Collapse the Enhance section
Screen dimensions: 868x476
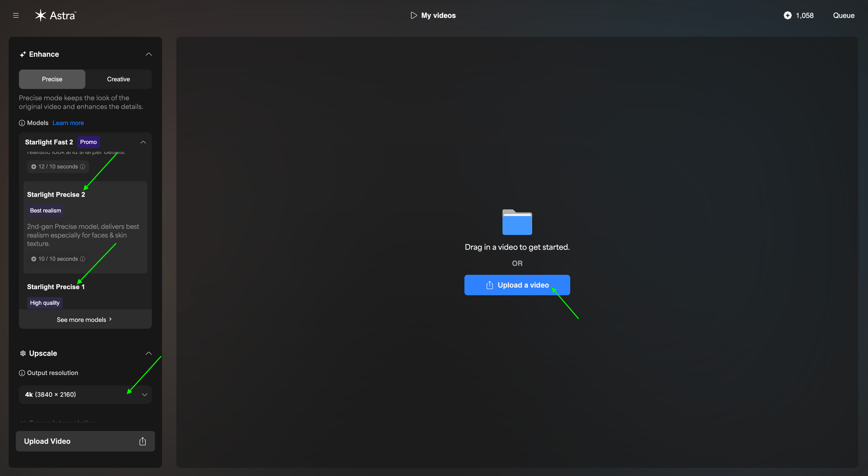[x=149, y=54]
